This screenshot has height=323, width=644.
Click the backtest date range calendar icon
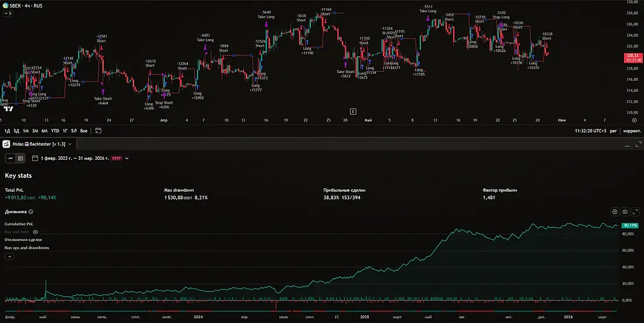click(x=35, y=158)
